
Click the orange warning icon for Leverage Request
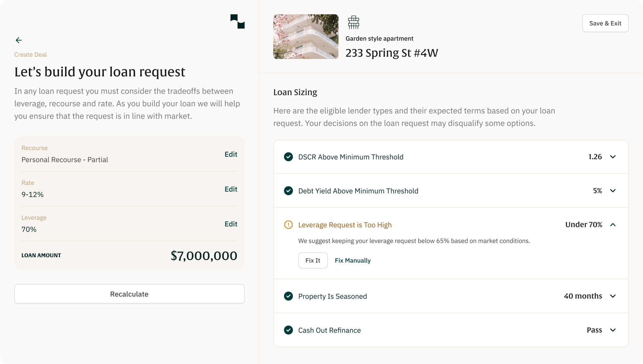point(288,225)
